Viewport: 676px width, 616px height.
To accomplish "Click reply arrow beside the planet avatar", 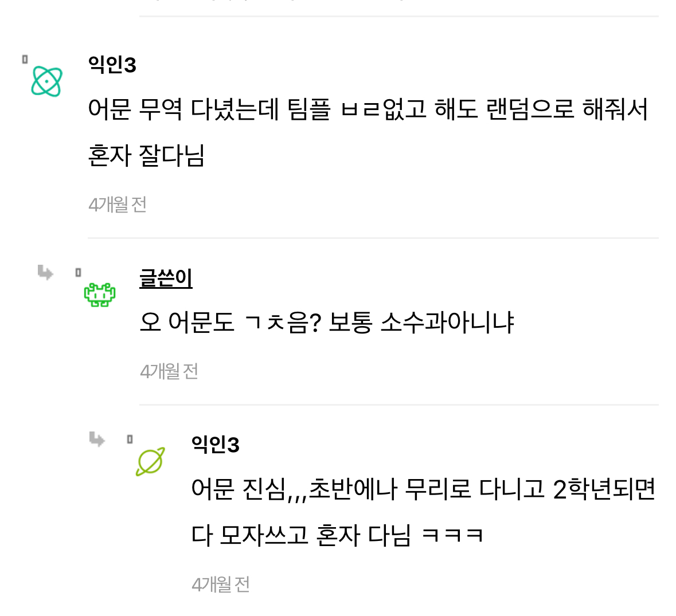I will click(97, 440).
